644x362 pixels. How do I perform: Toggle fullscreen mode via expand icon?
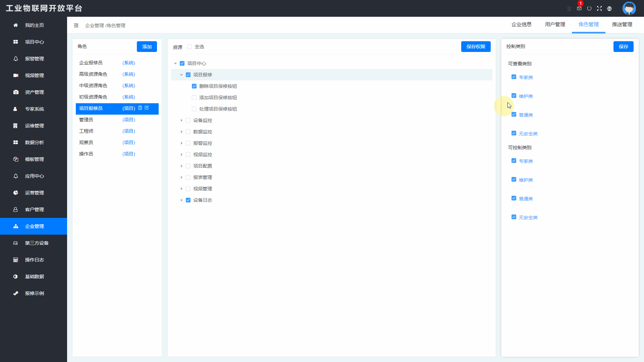[599, 8]
